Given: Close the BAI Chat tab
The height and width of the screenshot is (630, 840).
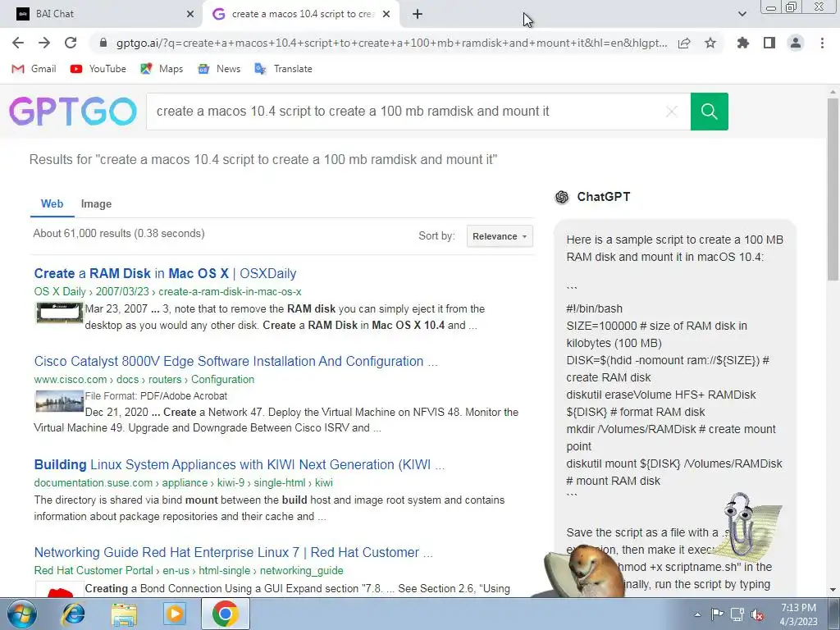Looking at the screenshot, I should 190,15.
